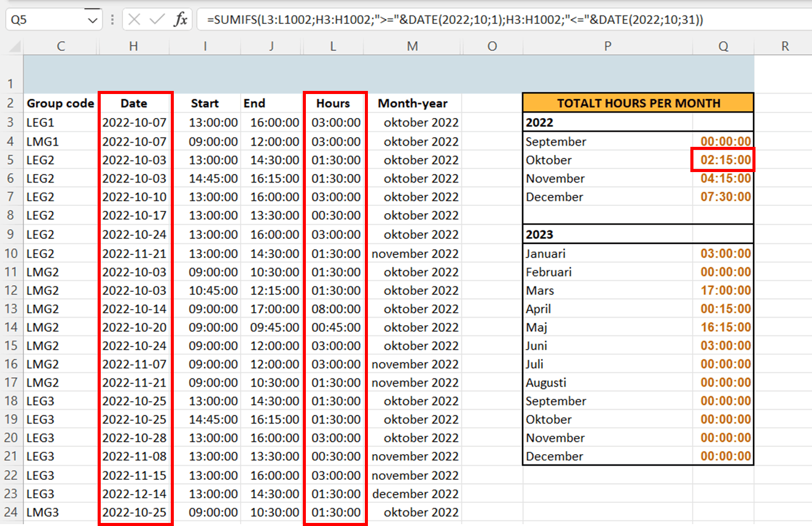Confirm formula with the checkmark icon
The height and width of the screenshot is (526, 812).
point(157,20)
